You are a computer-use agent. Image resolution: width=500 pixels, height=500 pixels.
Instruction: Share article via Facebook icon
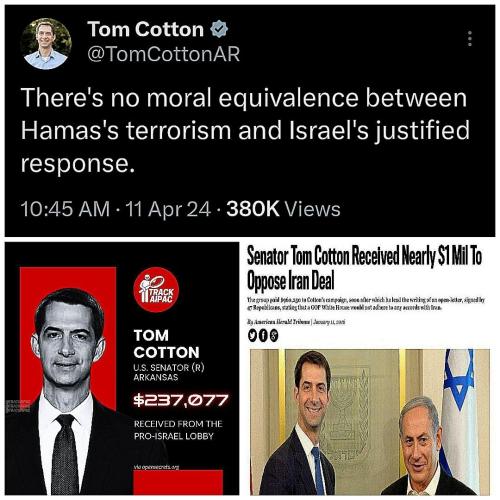263,336
